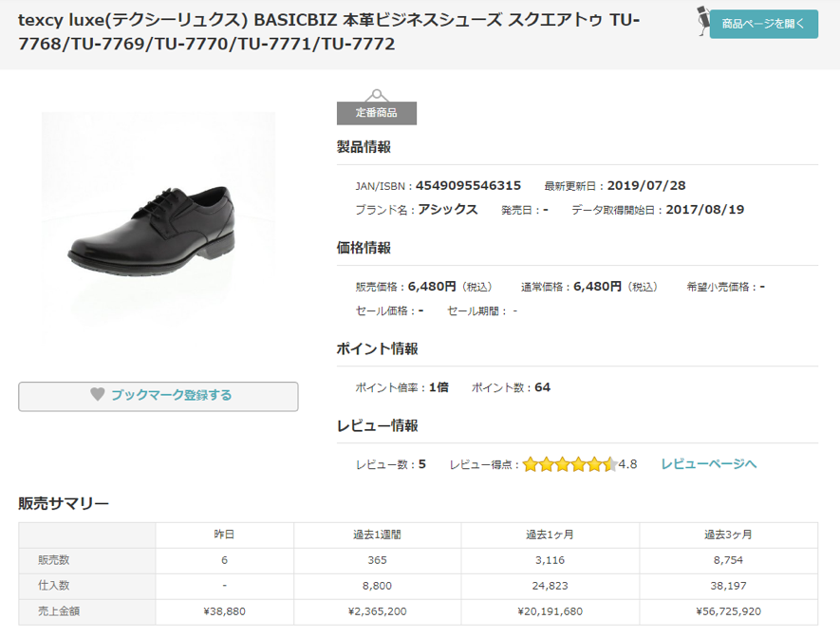Click the 昨日 column header
840x638 pixels.
tap(224, 535)
